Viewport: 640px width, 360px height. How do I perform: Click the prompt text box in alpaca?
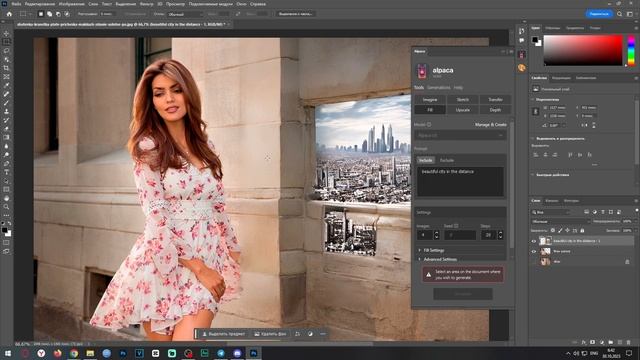pyautogui.click(x=460, y=181)
